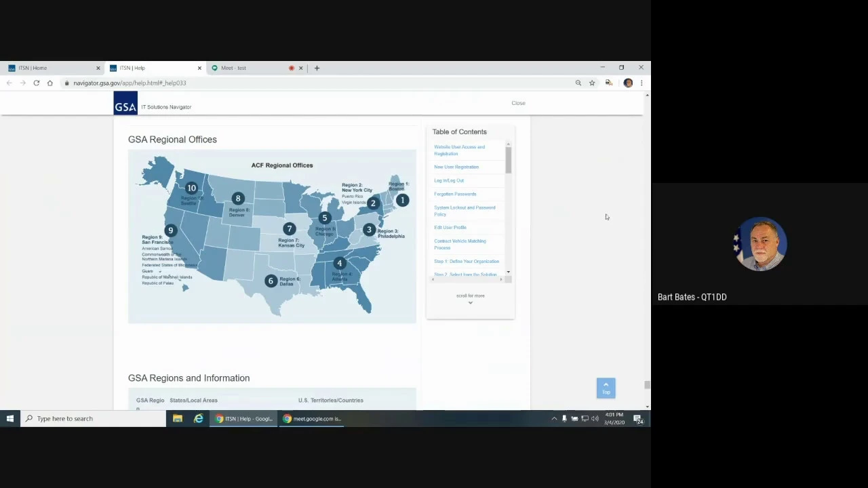This screenshot has height=488, width=868.
Task: Select the ITSN | Help tab
Action: pyautogui.click(x=155, y=68)
